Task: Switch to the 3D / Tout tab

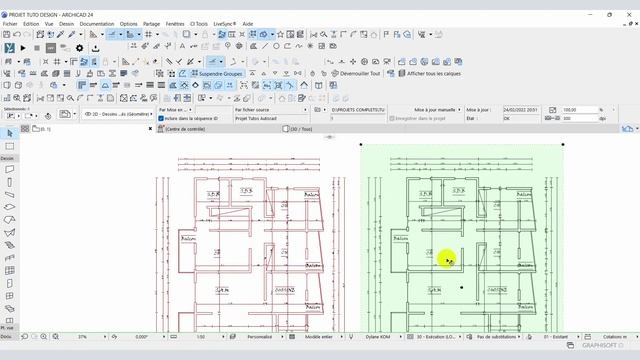Action: click(298, 129)
